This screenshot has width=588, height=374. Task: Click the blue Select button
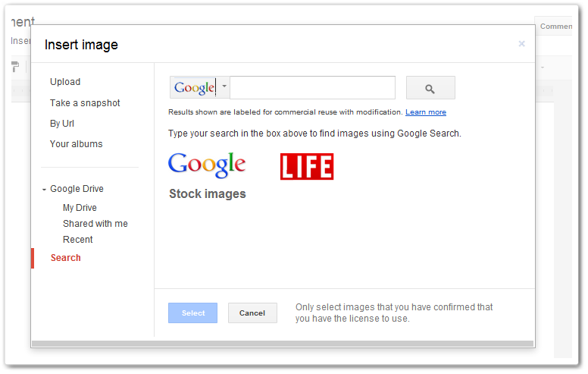pyautogui.click(x=192, y=313)
